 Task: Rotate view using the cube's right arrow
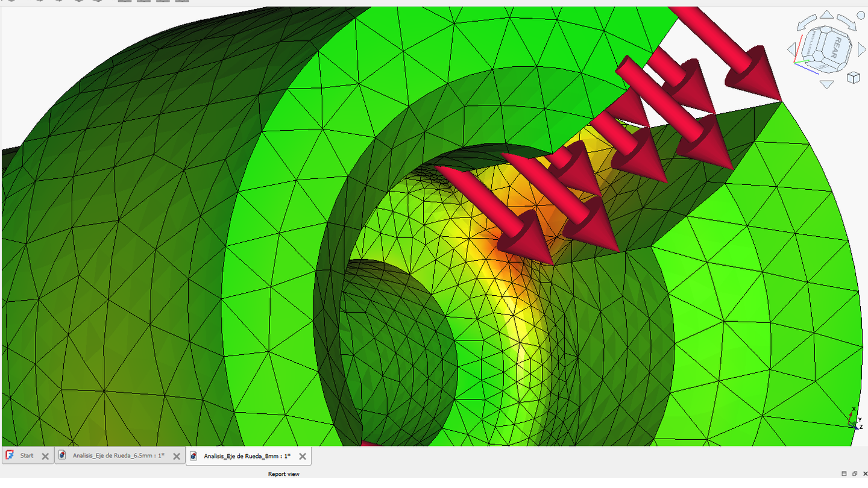pos(861,51)
